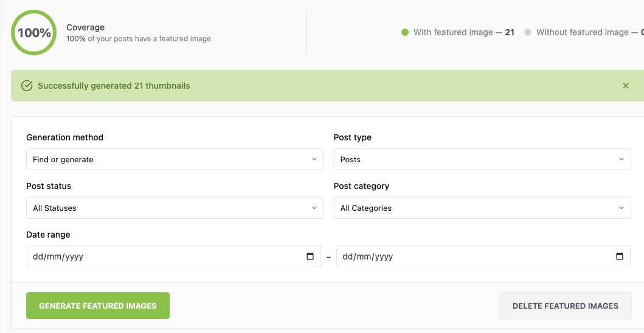Click the 'Date range' field label

[x=48, y=235]
